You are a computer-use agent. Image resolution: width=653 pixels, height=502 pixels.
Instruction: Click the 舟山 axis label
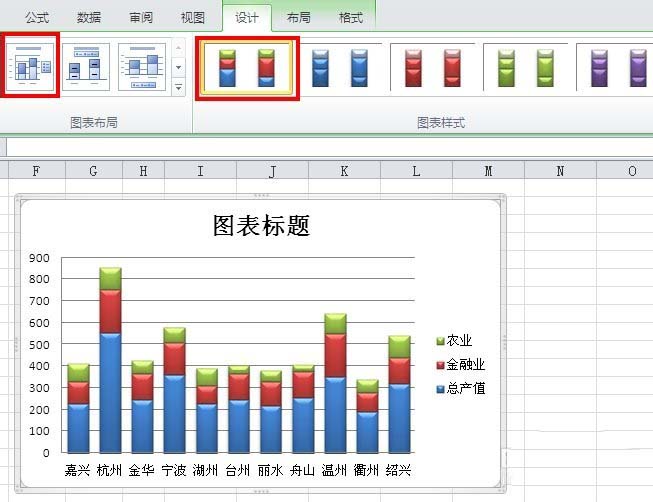coord(302,470)
